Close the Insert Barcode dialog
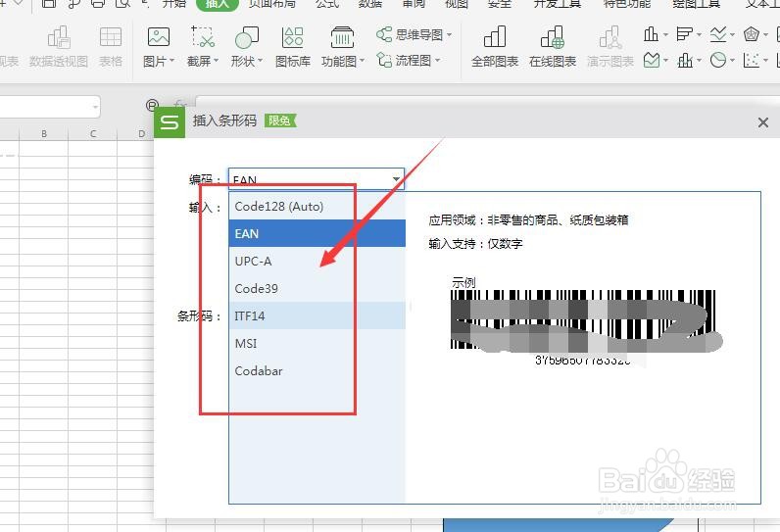The height and width of the screenshot is (532, 780). pos(763,122)
